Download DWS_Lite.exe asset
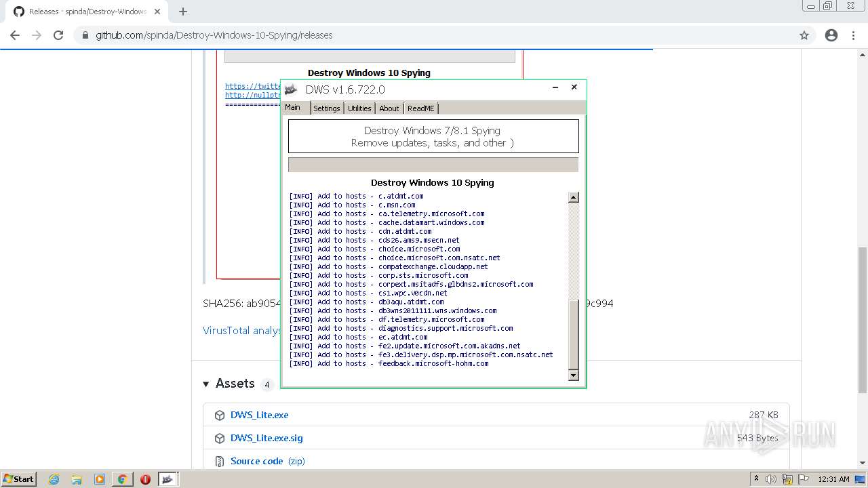The height and width of the screenshot is (488, 868). click(x=259, y=415)
